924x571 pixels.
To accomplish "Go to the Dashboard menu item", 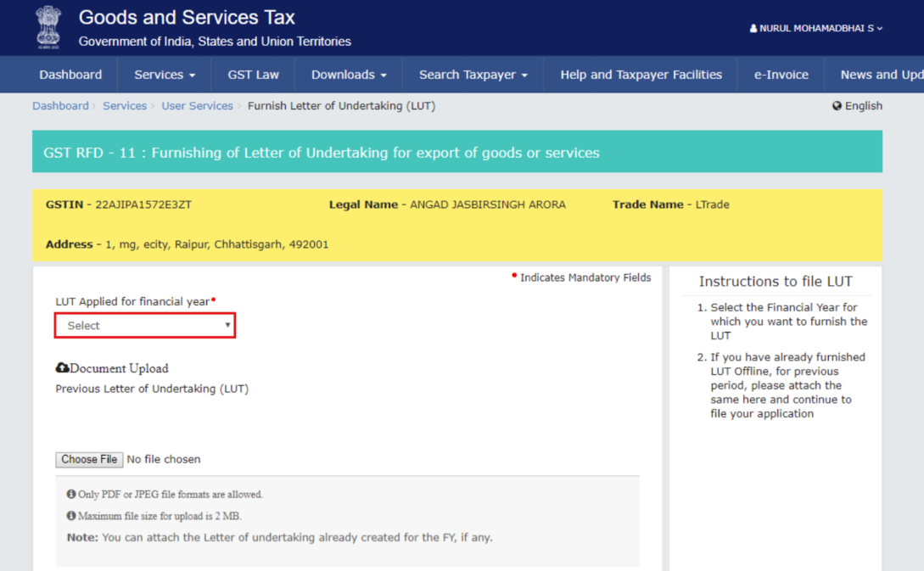I will (70, 75).
